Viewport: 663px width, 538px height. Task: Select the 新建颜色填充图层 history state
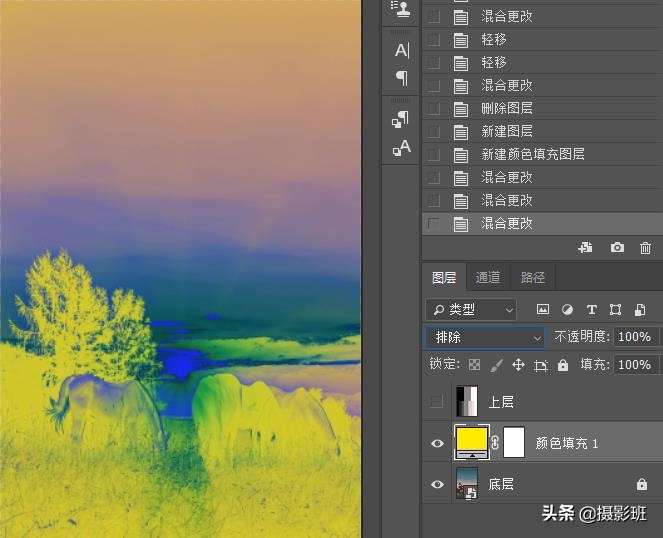[x=542, y=154]
